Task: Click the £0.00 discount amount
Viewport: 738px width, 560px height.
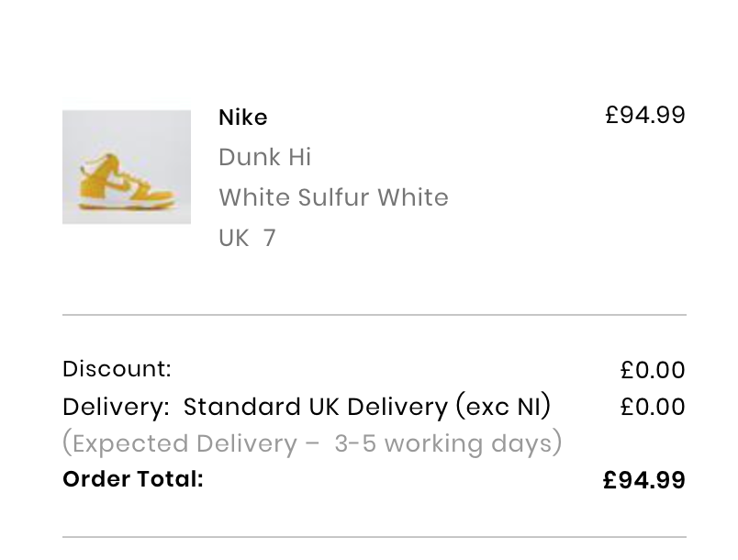Action: tap(653, 370)
